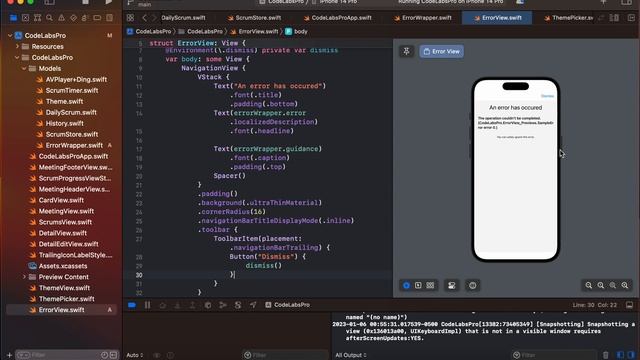Open ScrumTimer.swift in navigator
The height and width of the screenshot is (360, 640).
pos(71,91)
